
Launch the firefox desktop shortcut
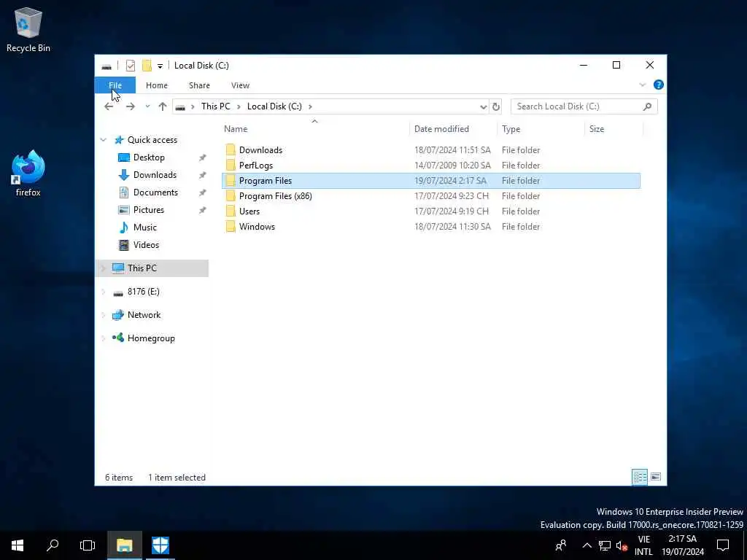[x=28, y=174]
